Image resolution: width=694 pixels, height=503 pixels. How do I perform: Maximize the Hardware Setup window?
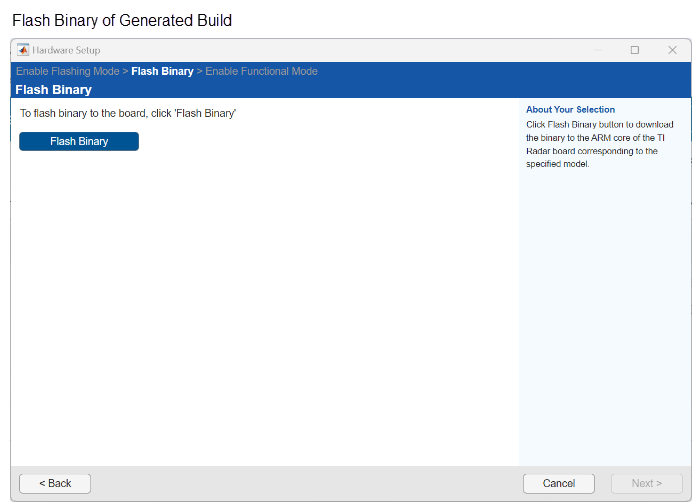click(634, 50)
